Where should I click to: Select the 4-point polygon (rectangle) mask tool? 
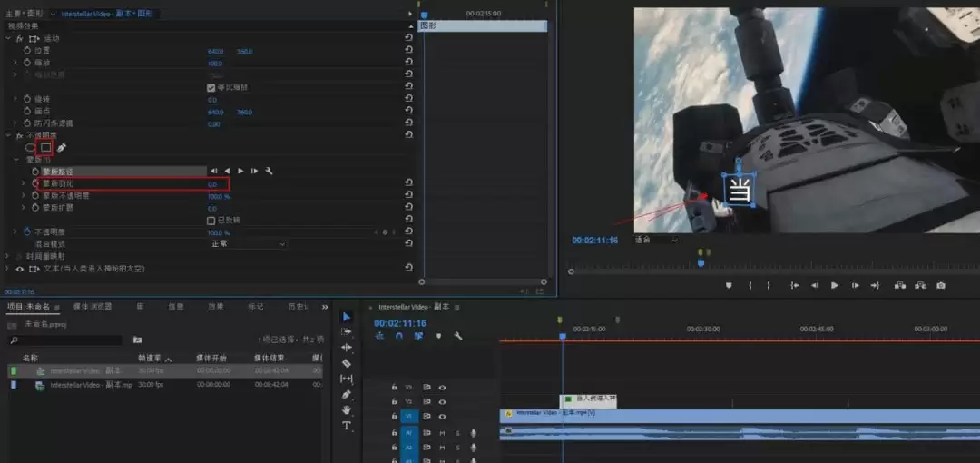click(45, 148)
